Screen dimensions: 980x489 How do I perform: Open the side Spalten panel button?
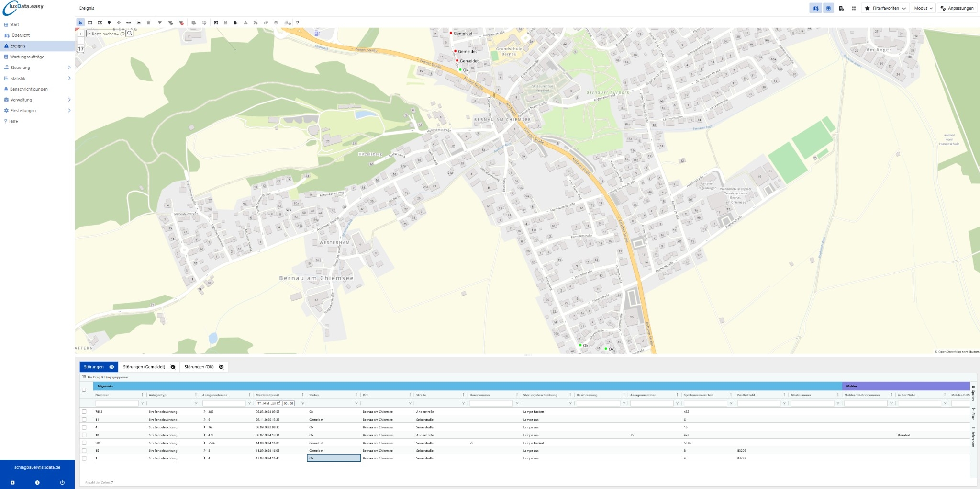point(973,392)
